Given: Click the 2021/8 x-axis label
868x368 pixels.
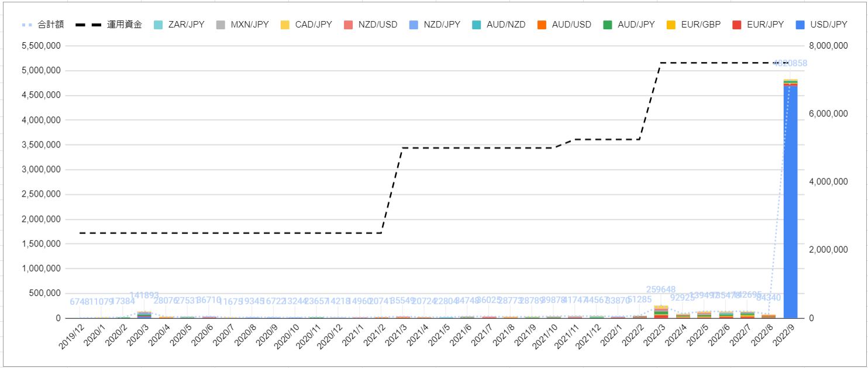Looking at the screenshot, I should [x=504, y=336].
